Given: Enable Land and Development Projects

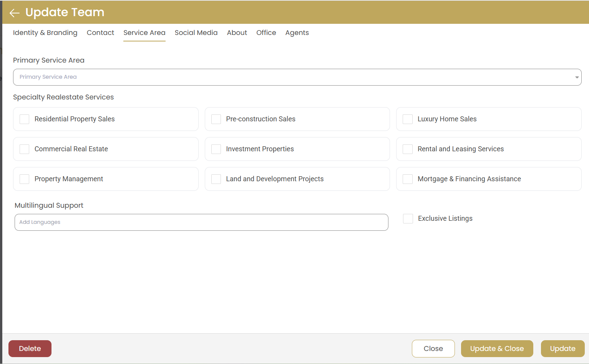Looking at the screenshot, I should click(x=216, y=179).
